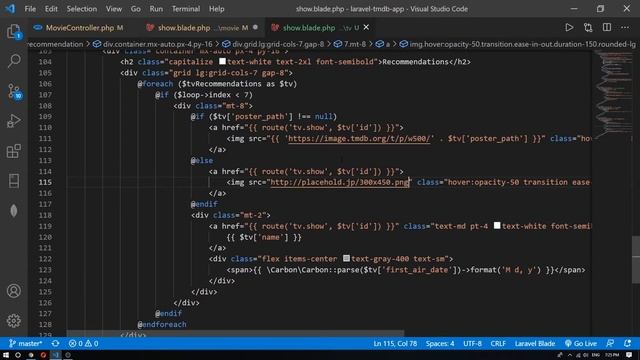Screen dimensions: 640x360
Task: Click @endforeach on line 128
Action: click(162, 324)
